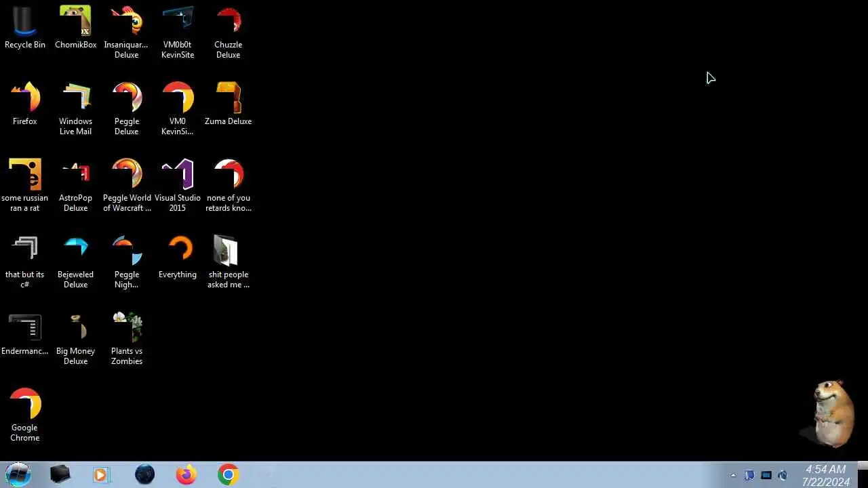Select the Big Money Deluxe desktop icon
This screenshot has height=488, width=868.
[75, 339]
